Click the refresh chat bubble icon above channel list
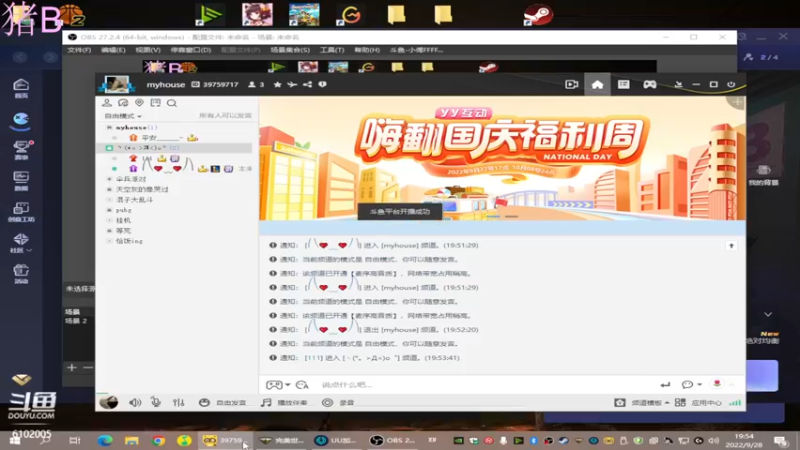The width and height of the screenshot is (800, 450). pyautogui.click(x=123, y=103)
